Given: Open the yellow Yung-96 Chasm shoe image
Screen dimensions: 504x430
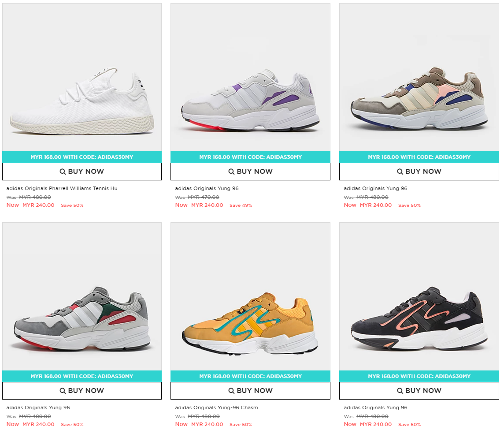Looking at the screenshot, I should tap(250, 296).
